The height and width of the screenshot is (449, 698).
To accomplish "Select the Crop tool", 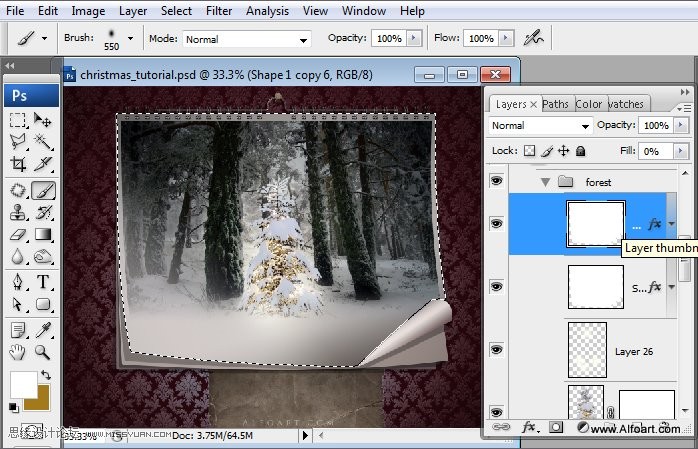I will [18, 164].
